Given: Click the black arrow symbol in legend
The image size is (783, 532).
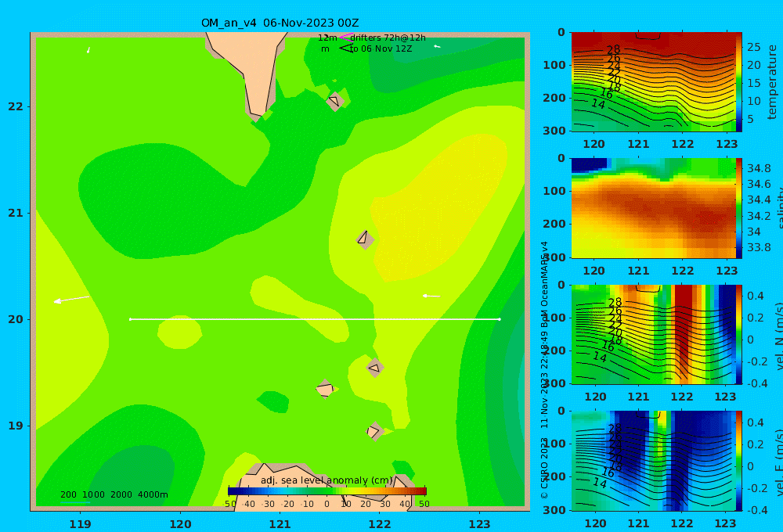Looking at the screenshot, I should (346, 49).
